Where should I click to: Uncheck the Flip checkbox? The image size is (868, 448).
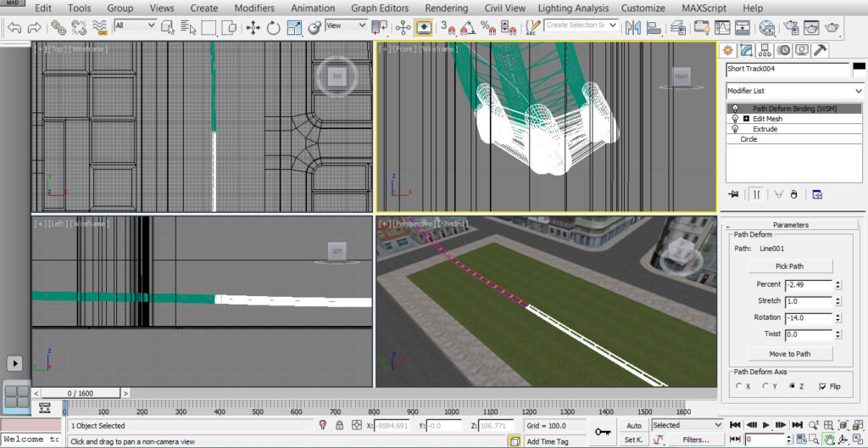(823, 386)
